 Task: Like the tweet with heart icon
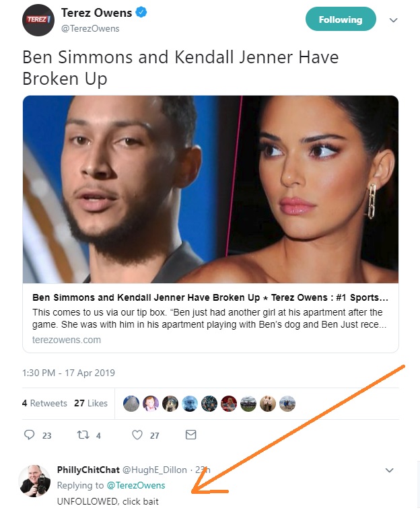click(137, 435)
